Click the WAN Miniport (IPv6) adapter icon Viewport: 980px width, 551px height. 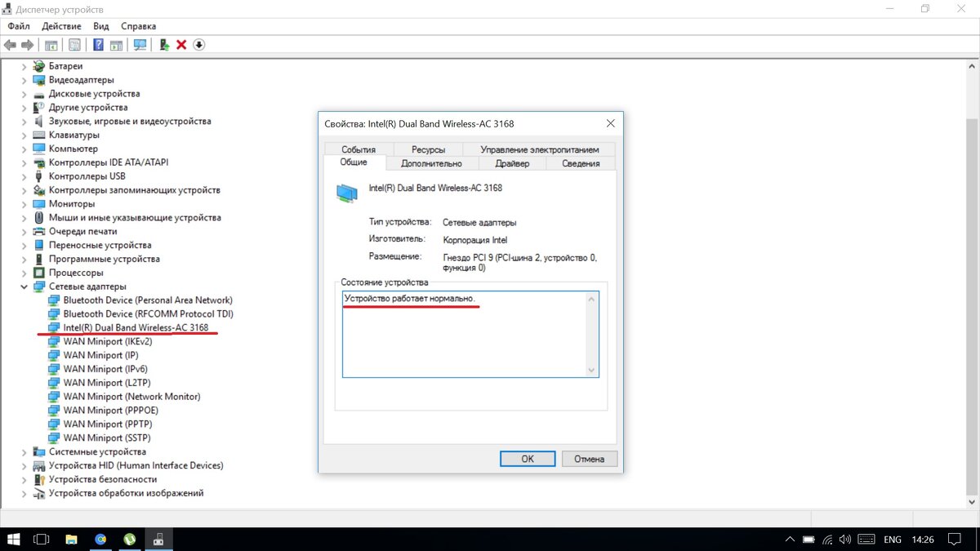pos(54,369)
